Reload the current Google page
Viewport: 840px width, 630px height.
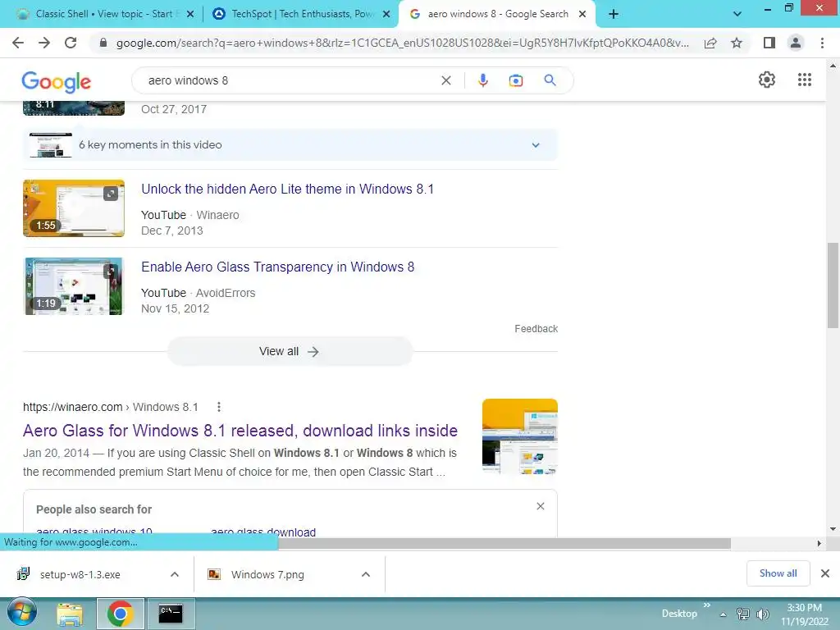(71, 43)
